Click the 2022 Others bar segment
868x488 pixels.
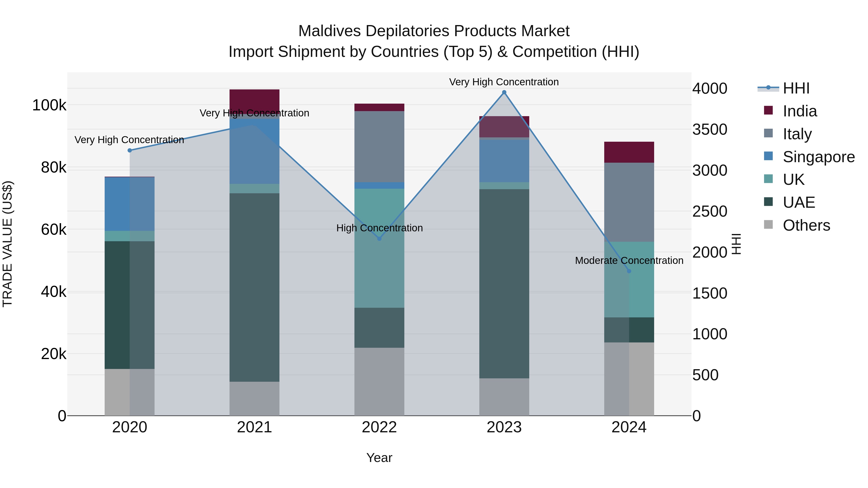[x=379, y=381]
